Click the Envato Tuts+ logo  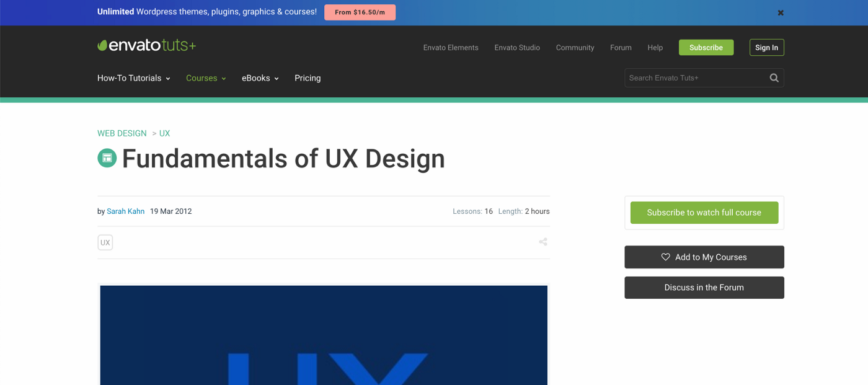tap(146, 45)
